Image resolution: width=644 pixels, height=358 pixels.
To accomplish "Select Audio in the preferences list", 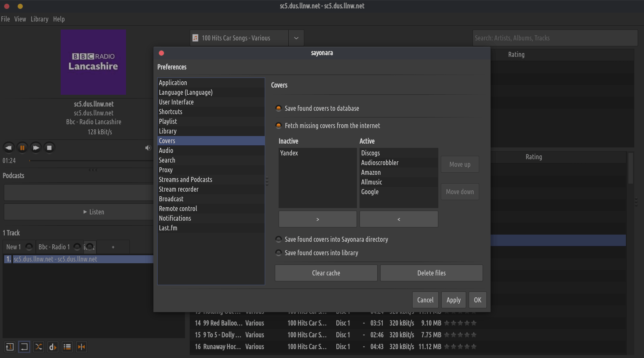I will [166, 150].
